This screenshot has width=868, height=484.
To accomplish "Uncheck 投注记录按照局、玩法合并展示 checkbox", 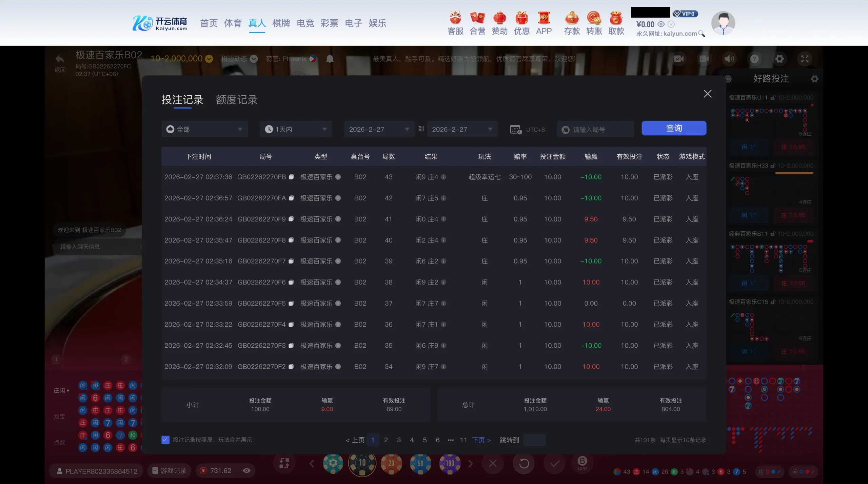I will point(165,440).
